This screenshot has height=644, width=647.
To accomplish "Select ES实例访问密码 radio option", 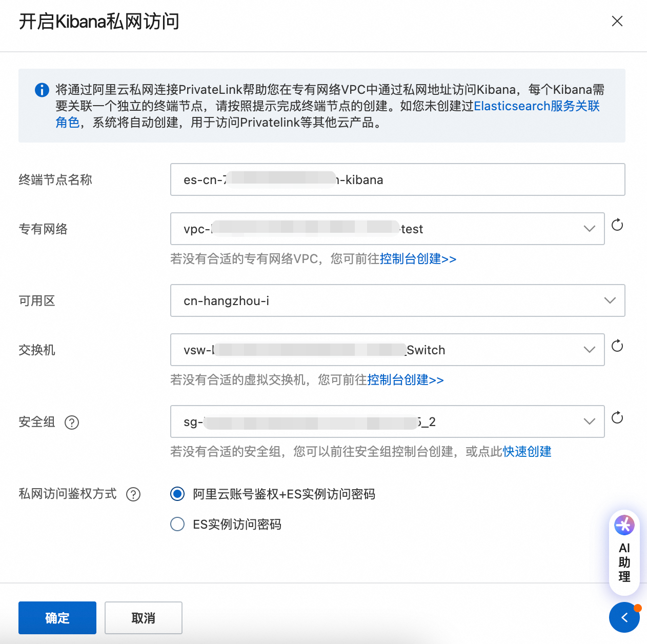I will coord(177,524).
